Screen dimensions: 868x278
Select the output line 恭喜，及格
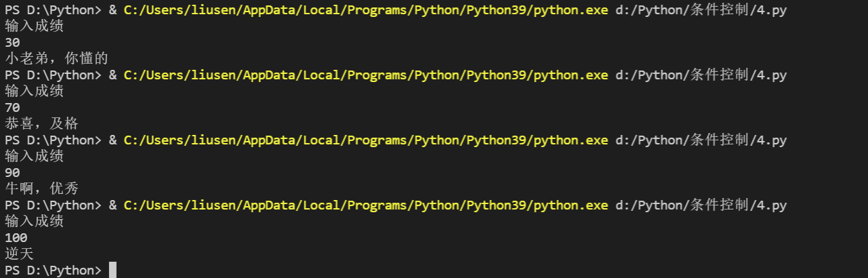point(42,124)
